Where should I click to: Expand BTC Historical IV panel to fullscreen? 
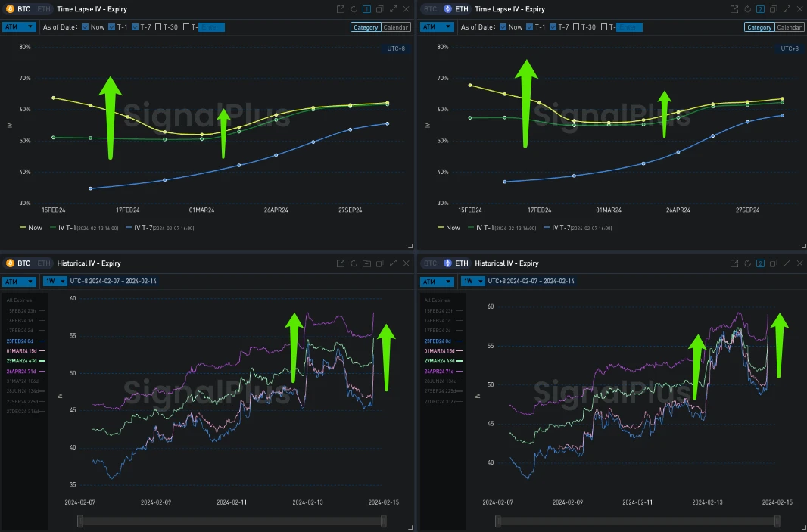394,263
